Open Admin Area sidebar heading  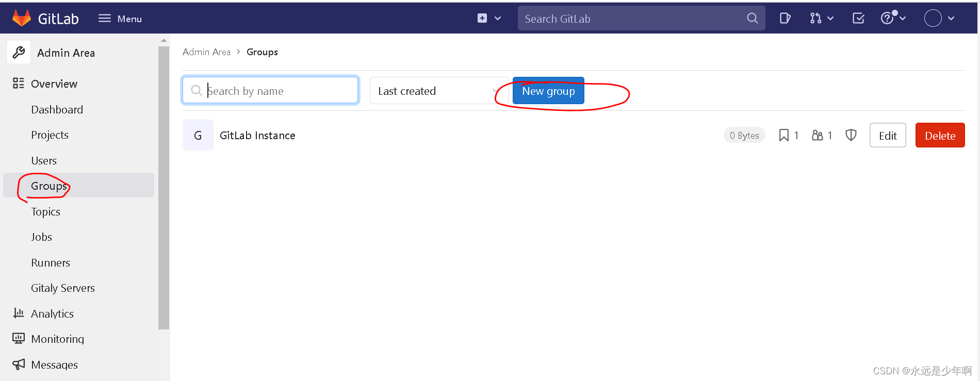(66, 53)
